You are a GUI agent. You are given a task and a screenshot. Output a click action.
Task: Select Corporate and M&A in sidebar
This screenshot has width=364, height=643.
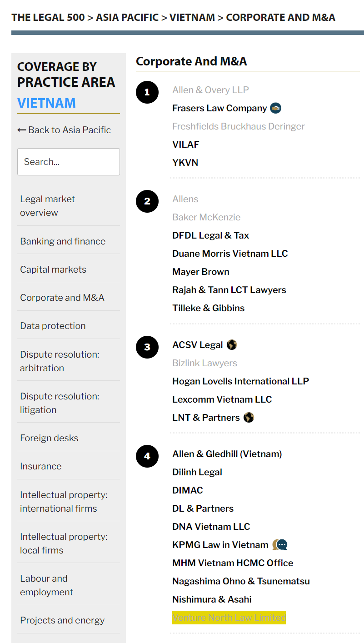click(62, 298)
